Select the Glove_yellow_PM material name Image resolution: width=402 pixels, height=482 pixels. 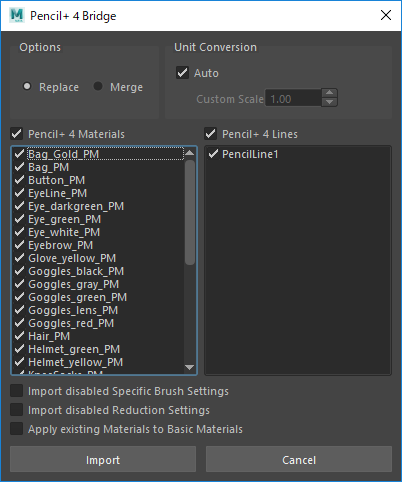(x=72, y=258)
